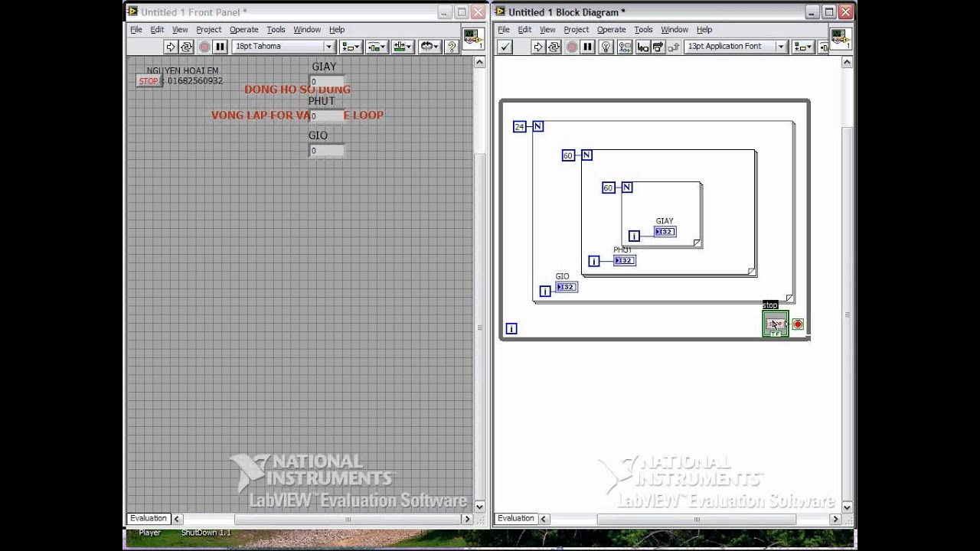Open Tools menu in Block Diagram
This screenshot has height=551, width=980.
pyautogui.click(x=643, y=30)
